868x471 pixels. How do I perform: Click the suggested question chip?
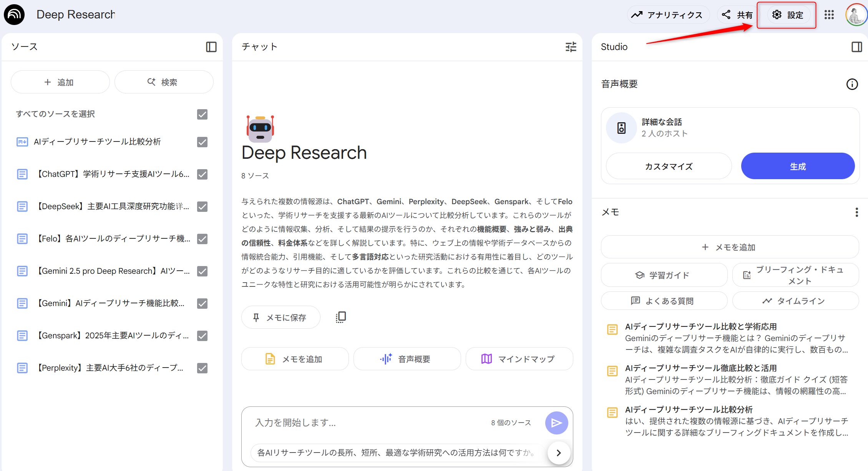coord(398,453)
